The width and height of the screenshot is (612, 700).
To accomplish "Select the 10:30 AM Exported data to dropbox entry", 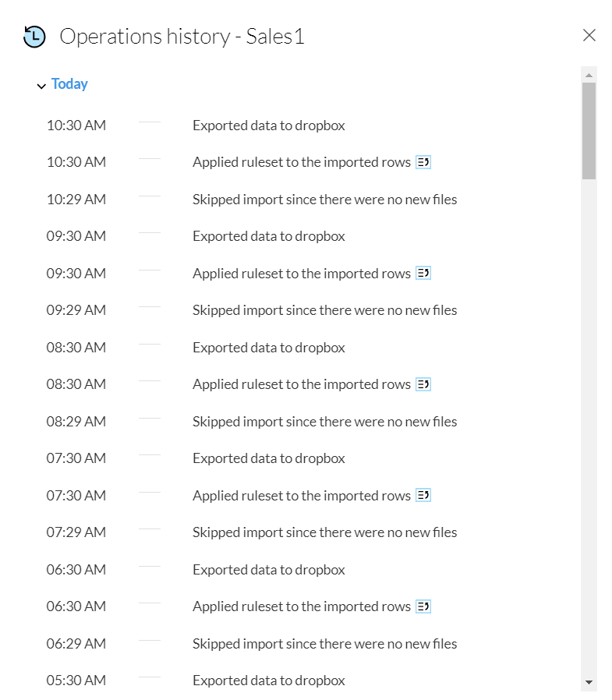I will (268, 126).
